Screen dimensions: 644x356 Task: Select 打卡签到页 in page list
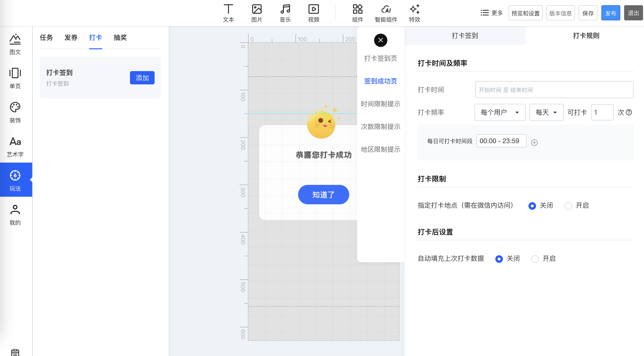380,58
